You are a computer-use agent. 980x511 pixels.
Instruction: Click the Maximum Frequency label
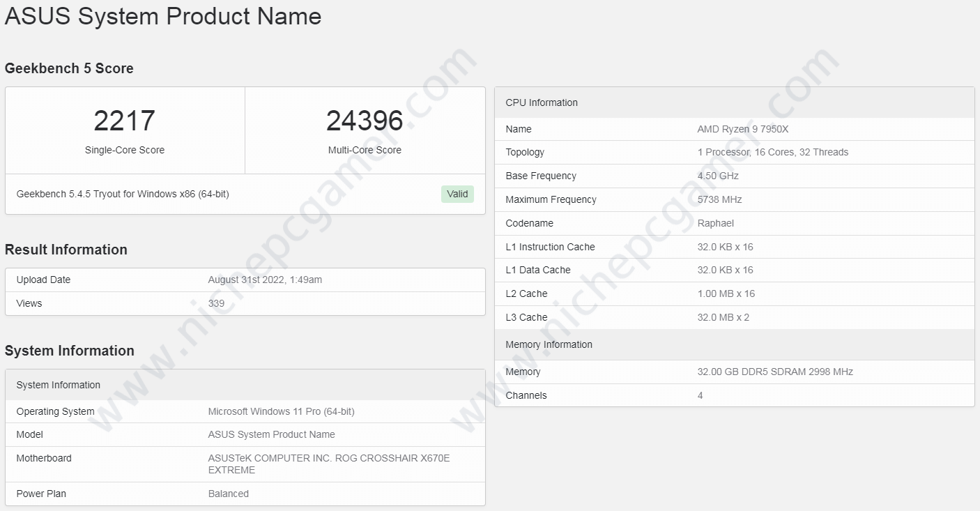[551, 199]
